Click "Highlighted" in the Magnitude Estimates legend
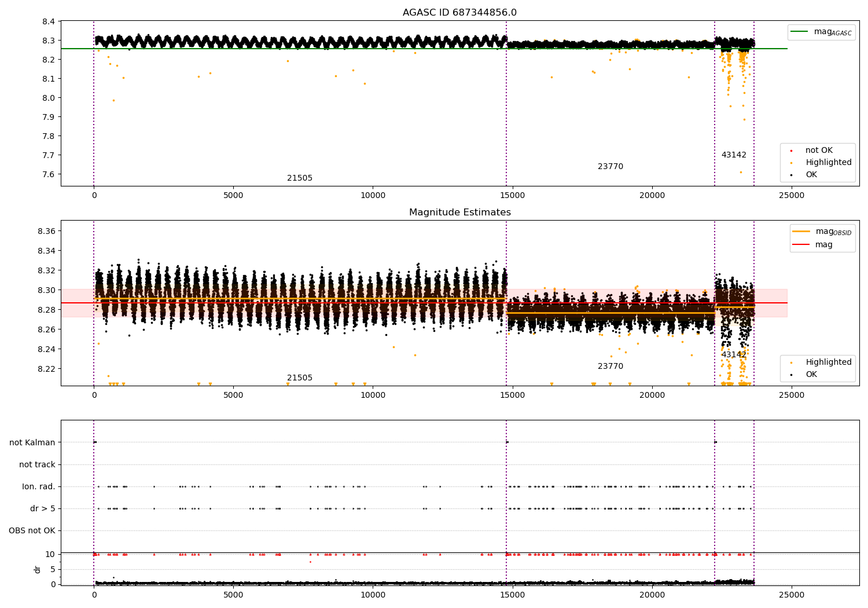The height and width of the screenshot is (608, 868). 829,362
